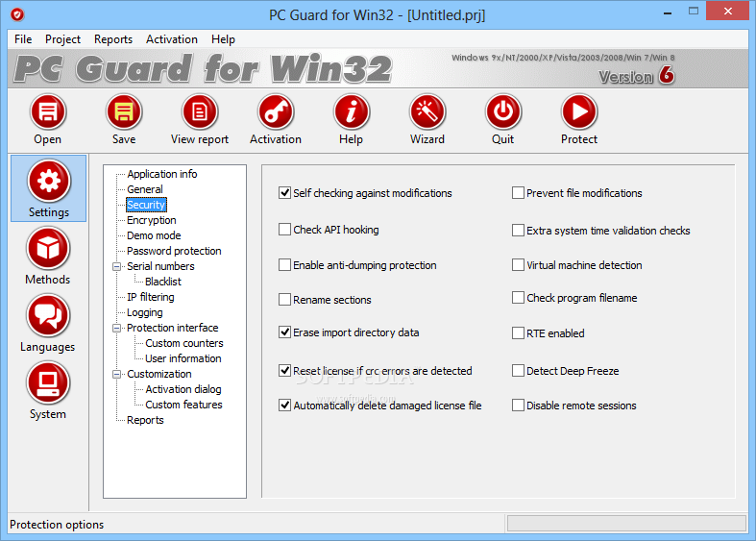Maximize the PC Guard window
This screenshot has width=756, height=541.
pyautogui.click(x=694, y=12)
